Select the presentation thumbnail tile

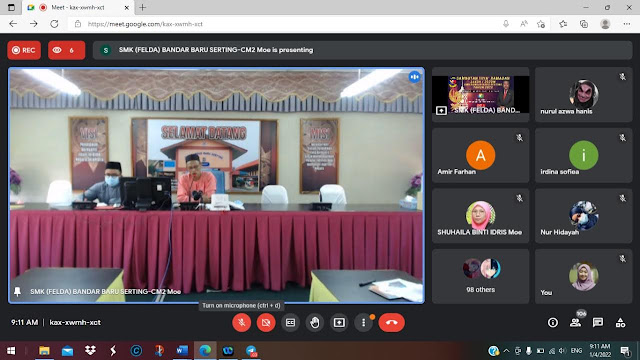(480, 95)
